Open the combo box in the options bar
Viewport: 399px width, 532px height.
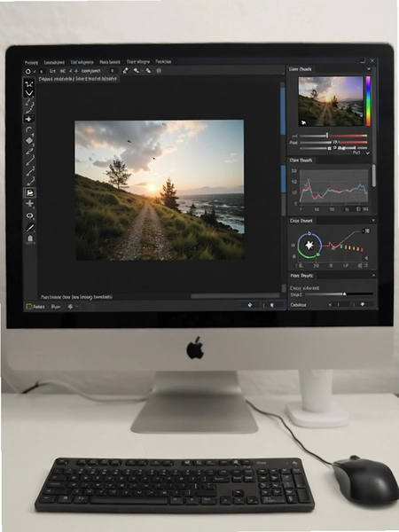click(x=91, y=71)
